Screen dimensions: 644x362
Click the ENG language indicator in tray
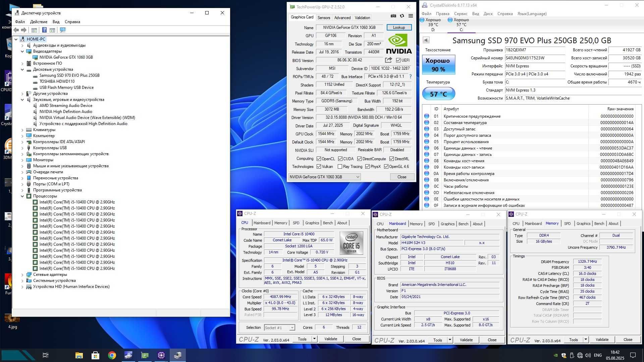(x=598, y=355)
